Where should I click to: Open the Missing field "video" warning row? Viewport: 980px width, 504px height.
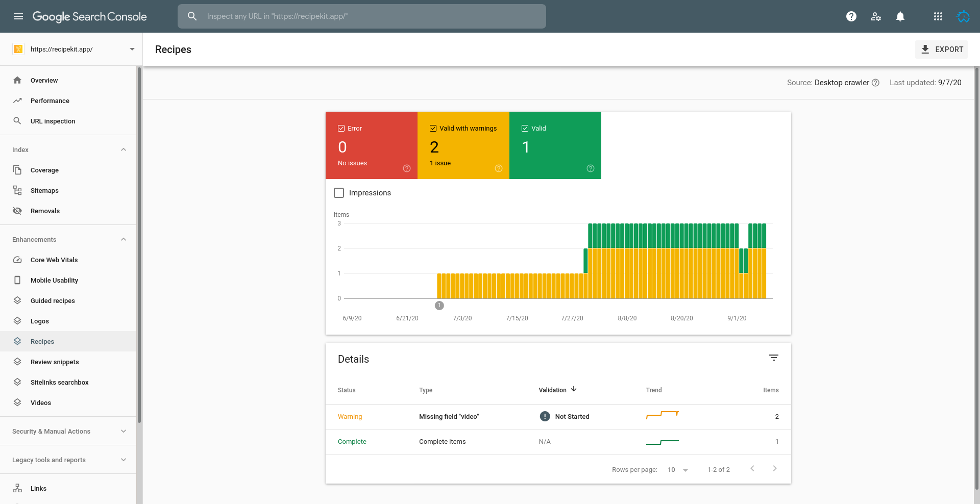558,417
